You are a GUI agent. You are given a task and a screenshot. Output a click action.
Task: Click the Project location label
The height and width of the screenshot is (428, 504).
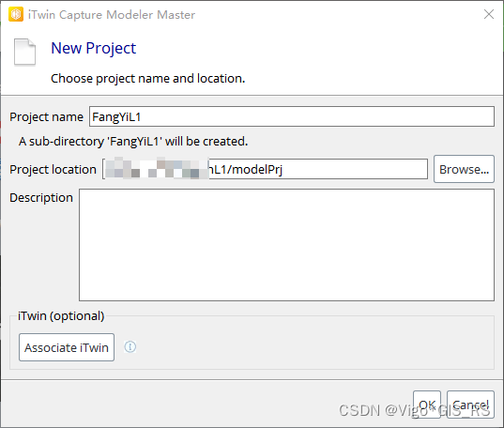pos(53,170)
